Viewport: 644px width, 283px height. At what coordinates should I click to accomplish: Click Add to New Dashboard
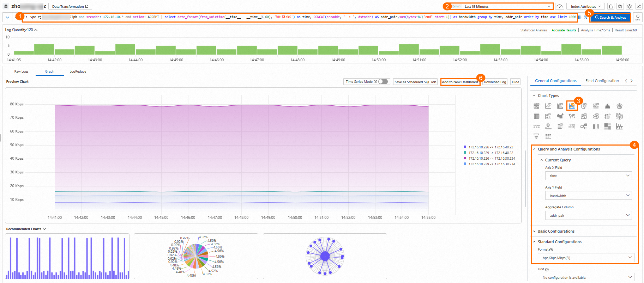pos(460,82)
